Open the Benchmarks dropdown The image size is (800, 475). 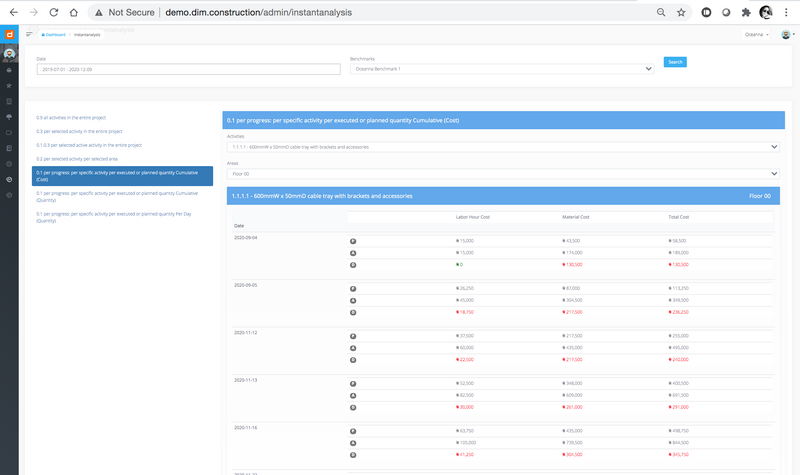tap(502, 69)
